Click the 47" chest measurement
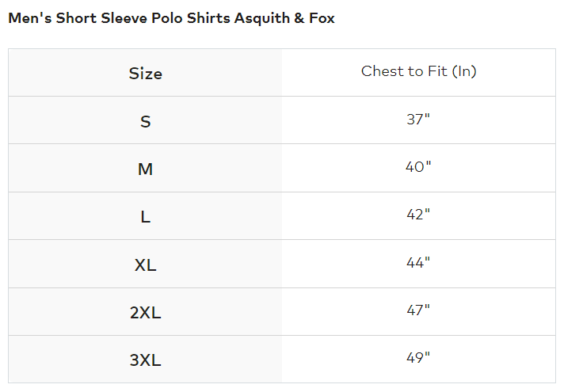Screen dimensions: 564x392 point(418,310)
